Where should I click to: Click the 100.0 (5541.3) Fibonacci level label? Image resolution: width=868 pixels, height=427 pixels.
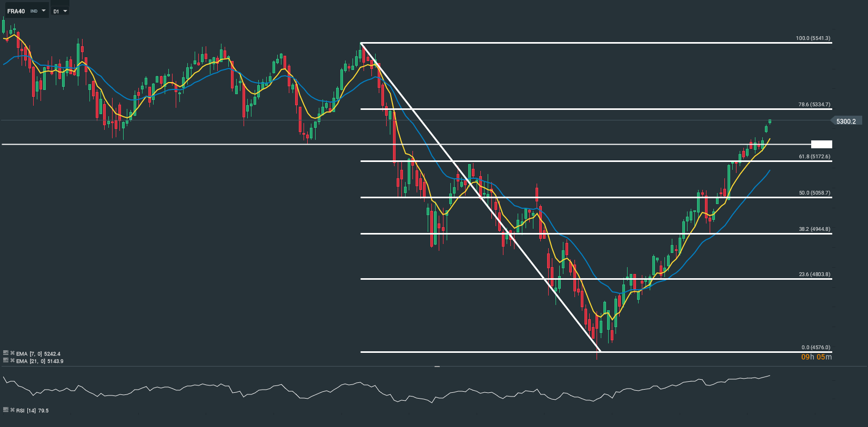click(813, 38)
